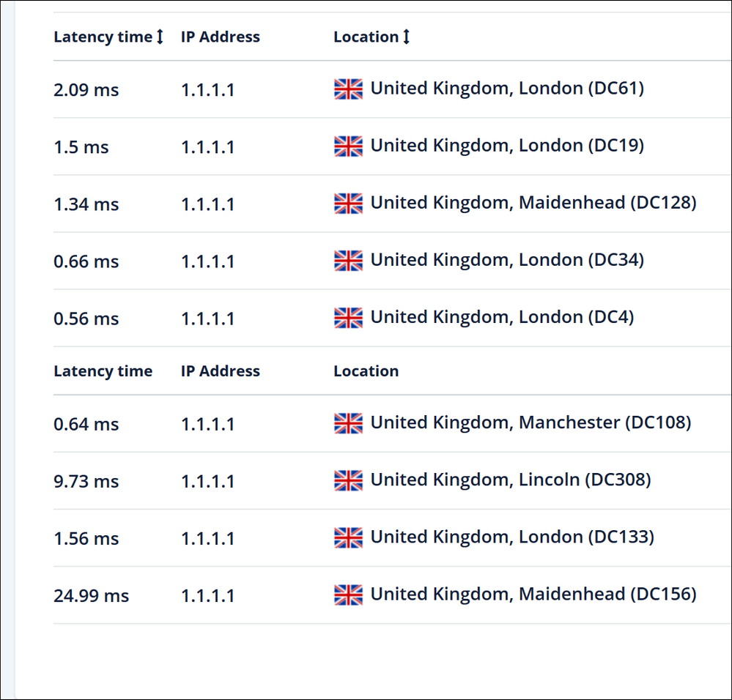732x700 pixels.
Task: Click UK flag beside London (DC19)
Action: [x=348, y=146]
